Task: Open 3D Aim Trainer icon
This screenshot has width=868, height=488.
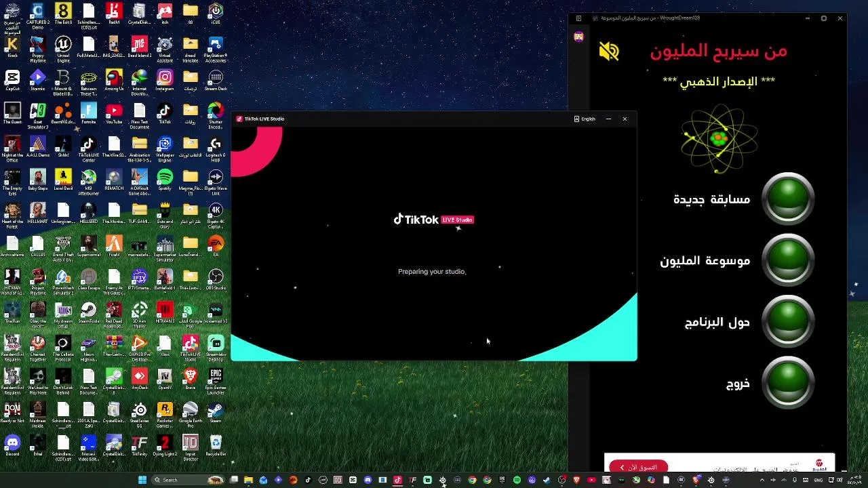Action: point(139,314)
